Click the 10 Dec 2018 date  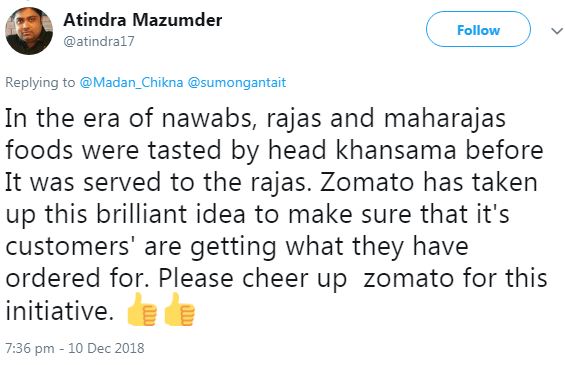(x=106, y=348)
